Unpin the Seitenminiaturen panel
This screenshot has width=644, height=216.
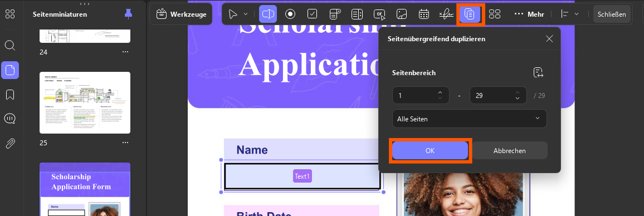click(129, 14)
